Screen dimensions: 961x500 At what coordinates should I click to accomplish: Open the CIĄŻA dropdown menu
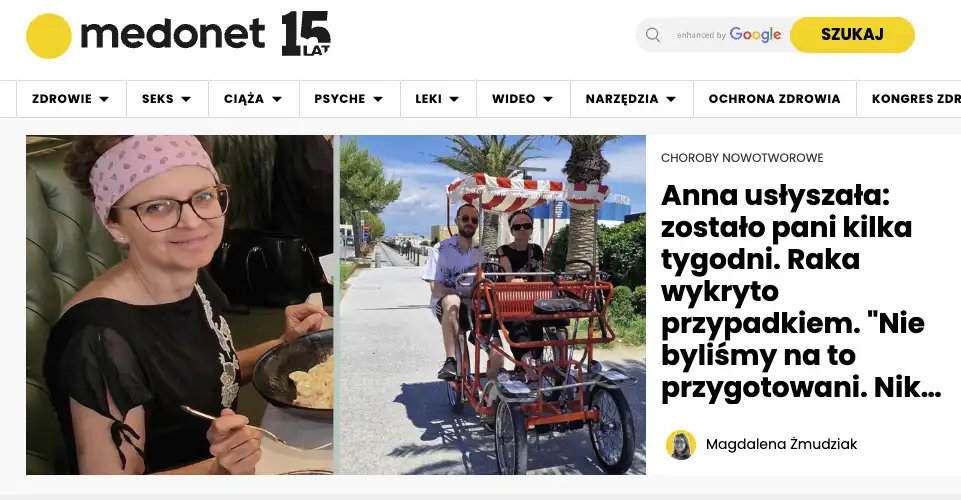pos(253,99)
